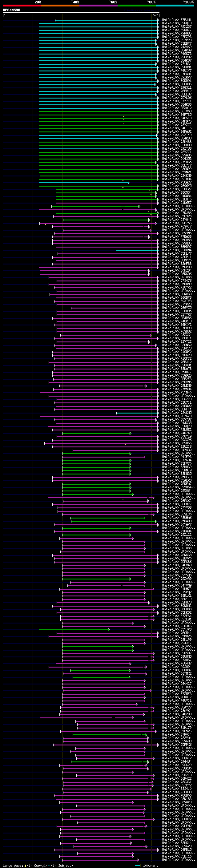Screen dimensions: 197x868
Task: Click the cyan alignment bar for UniRef100_Q20KN5
Action: 137,413
